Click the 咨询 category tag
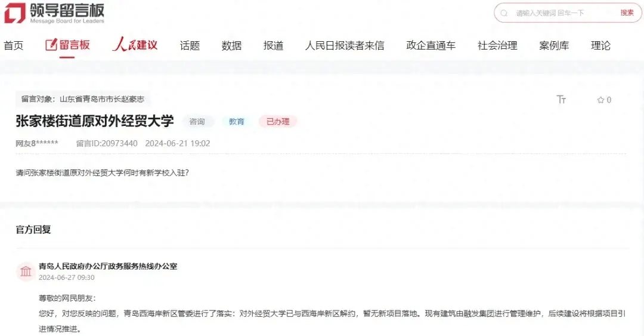The width and height of the screenshot is (644, 336). pos(197,121)
